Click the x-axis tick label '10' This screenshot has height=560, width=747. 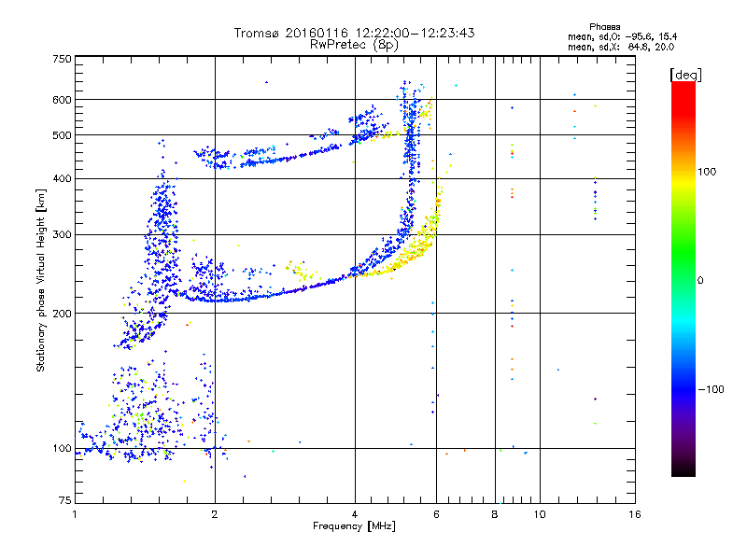point(540,514)
